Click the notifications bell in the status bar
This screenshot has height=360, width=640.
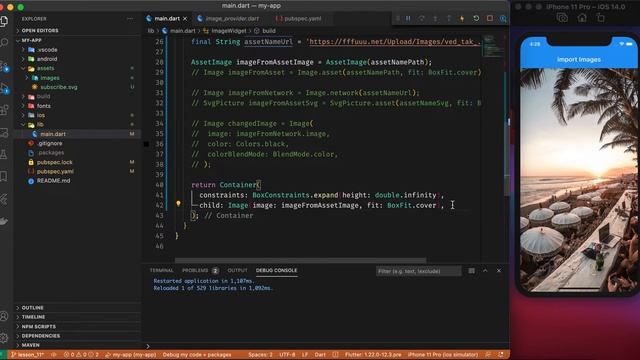[501, 355]
